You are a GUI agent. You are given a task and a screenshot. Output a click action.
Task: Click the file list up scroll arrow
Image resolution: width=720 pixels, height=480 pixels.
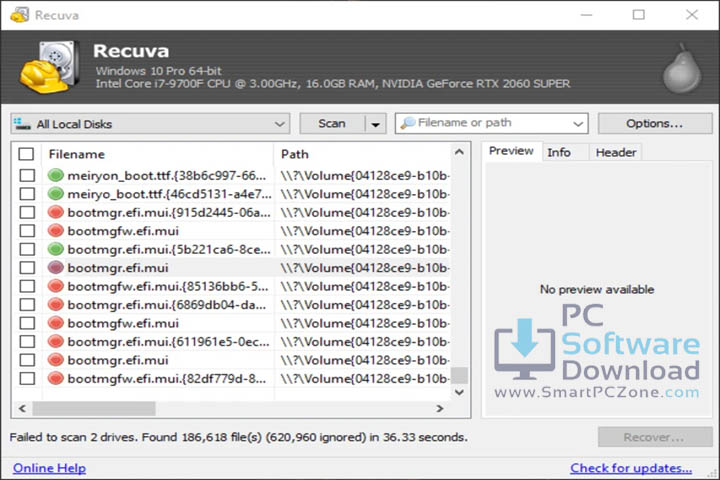459,152
